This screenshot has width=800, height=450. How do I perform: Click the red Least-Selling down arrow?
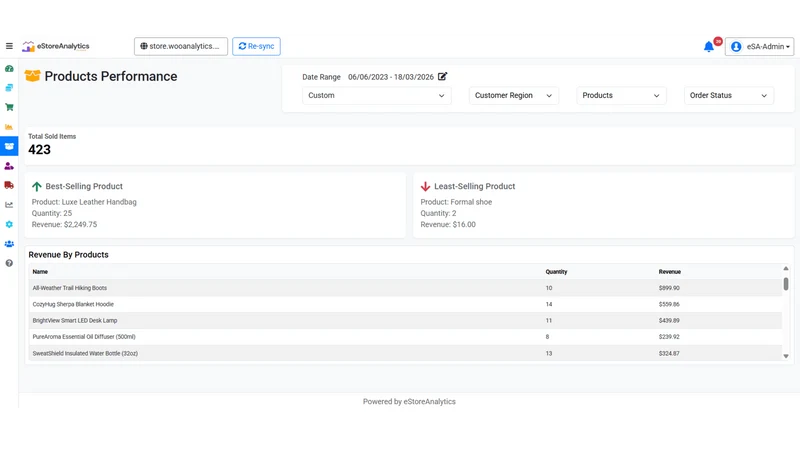[x=426, y=186]
